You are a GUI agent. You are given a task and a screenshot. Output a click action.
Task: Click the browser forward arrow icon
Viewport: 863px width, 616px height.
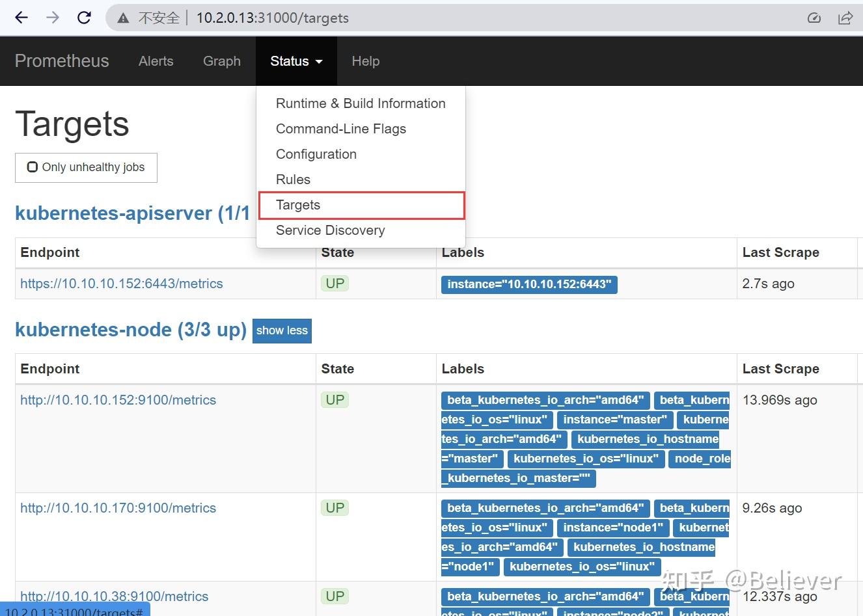click(x=51, y=18)
